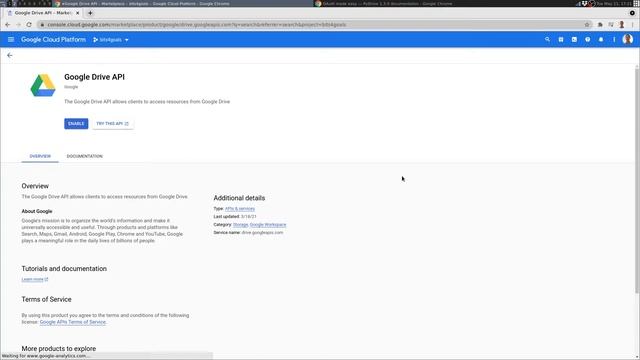Open the help question mark icon
This screenshot has width=640, height=360.
click(587, 40)
